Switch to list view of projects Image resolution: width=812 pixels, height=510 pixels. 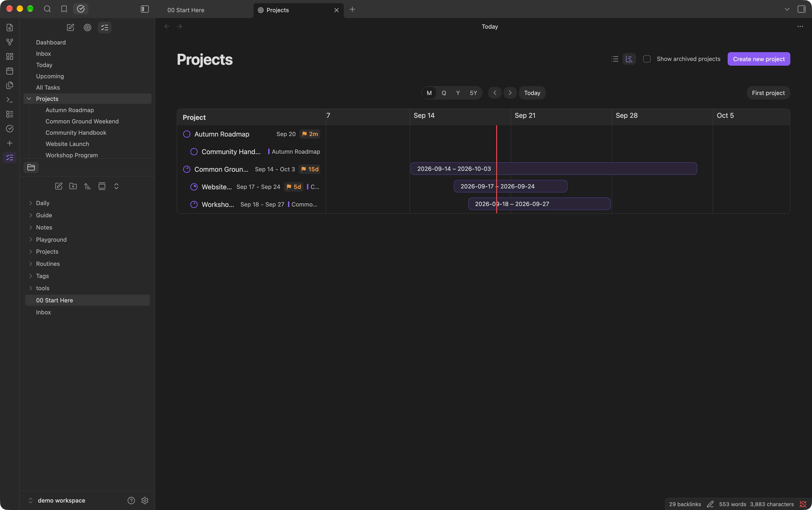point(615,59)
